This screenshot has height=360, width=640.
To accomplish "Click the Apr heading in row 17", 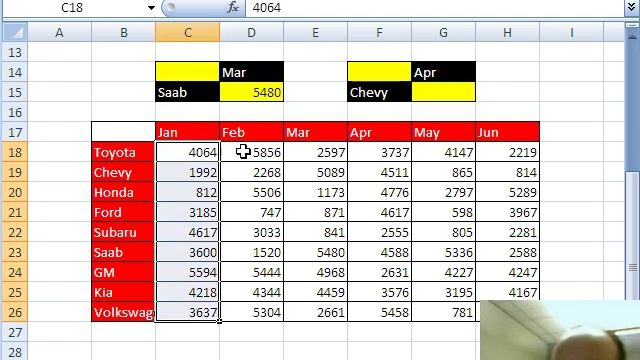I will click(380, 132).
